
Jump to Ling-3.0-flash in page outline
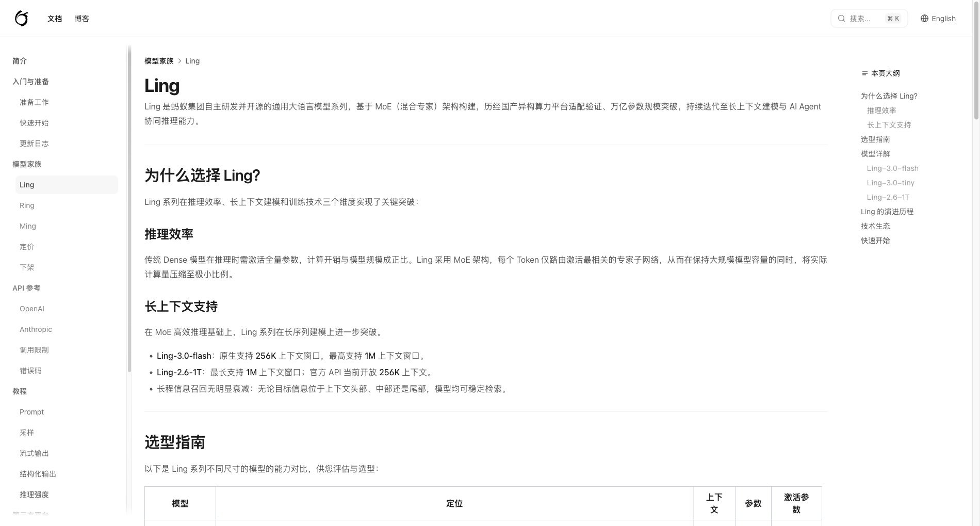pyautogui.click(x=892, y=168)
